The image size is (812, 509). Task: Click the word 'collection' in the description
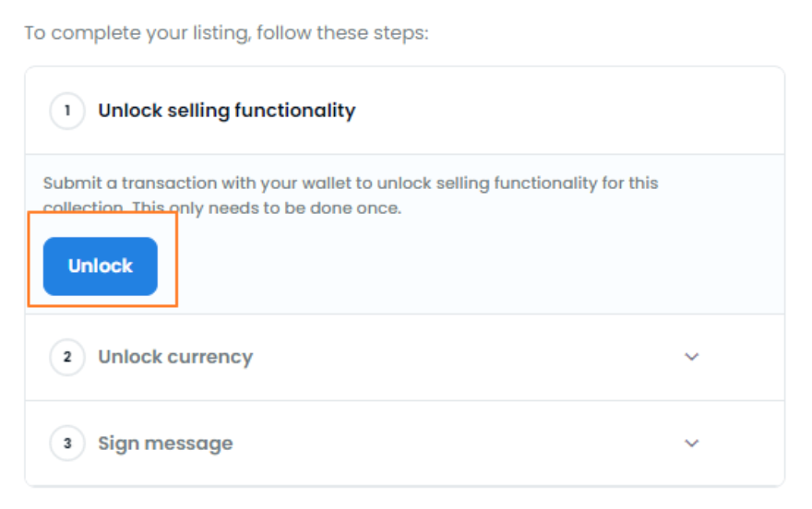point(81,208)
